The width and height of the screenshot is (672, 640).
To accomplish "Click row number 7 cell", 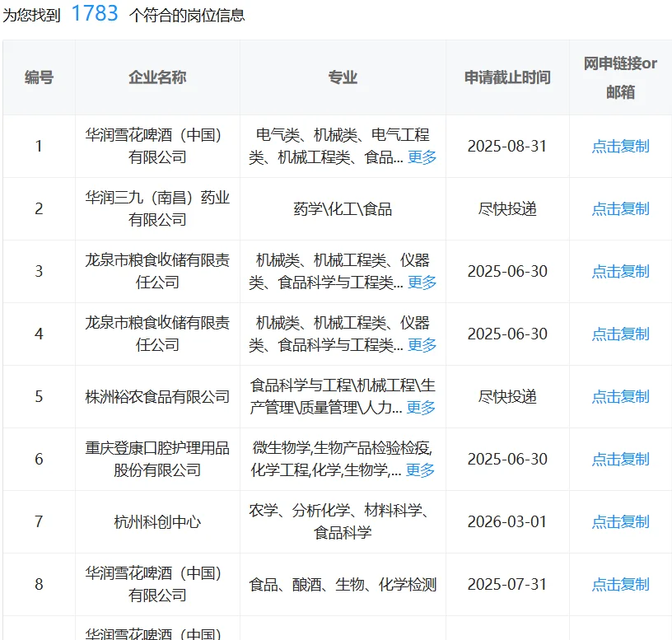I will (39, 521).
